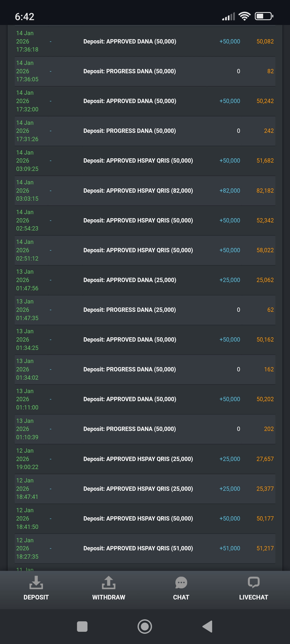Image resolution: width=290 pixels, height=644 pixels.
Task: Tap the 58,022 balance value
Action: [x=265, y=250]
